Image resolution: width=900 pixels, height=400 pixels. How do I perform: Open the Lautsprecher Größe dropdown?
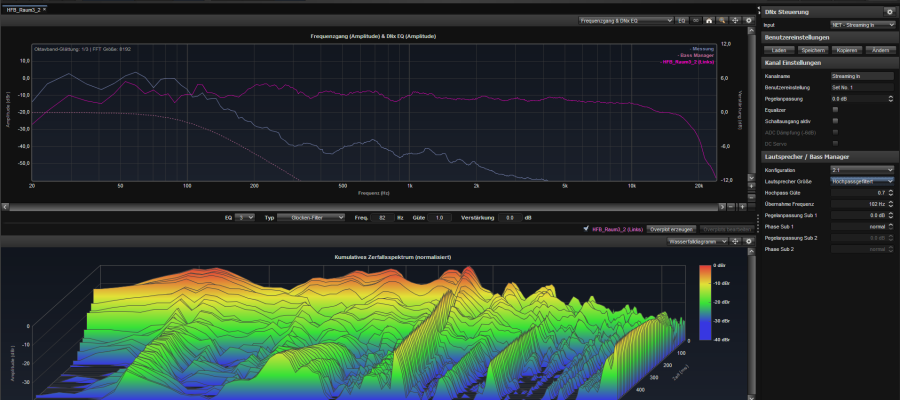tap(862, 181)
